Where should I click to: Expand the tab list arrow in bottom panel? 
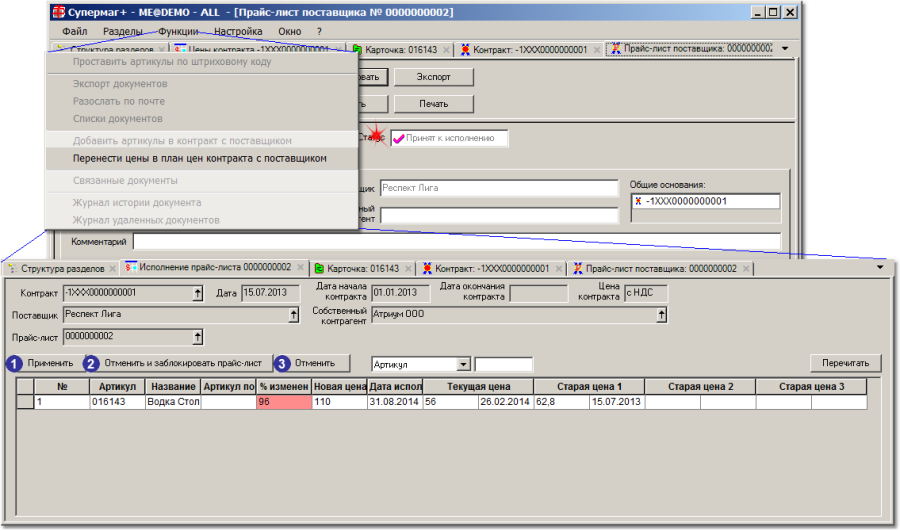tap(880, 267)
